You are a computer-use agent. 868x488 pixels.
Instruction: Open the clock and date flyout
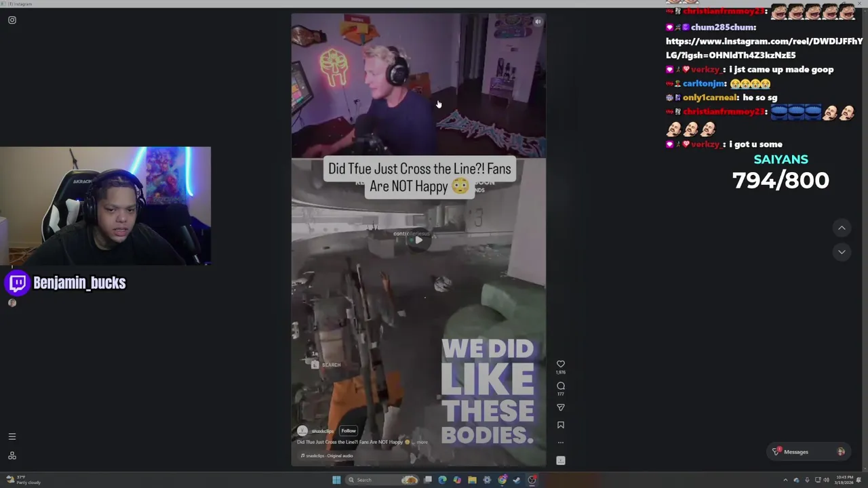845,480
